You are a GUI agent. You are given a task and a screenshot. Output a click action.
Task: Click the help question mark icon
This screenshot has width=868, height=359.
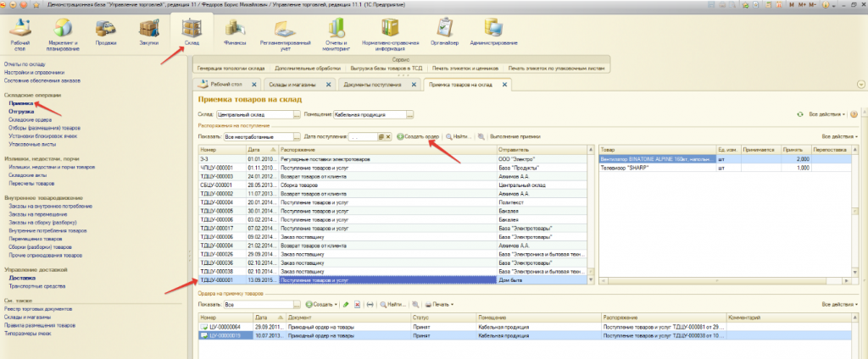point(854,113)
